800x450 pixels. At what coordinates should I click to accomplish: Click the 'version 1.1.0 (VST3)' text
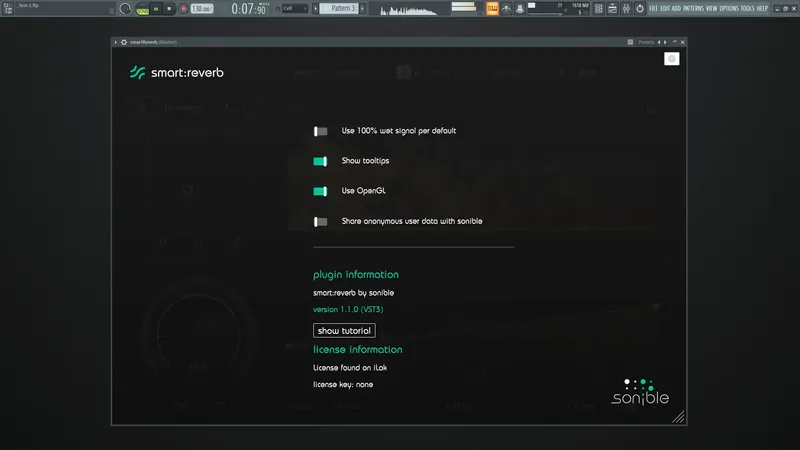click(x=348, y=309)
